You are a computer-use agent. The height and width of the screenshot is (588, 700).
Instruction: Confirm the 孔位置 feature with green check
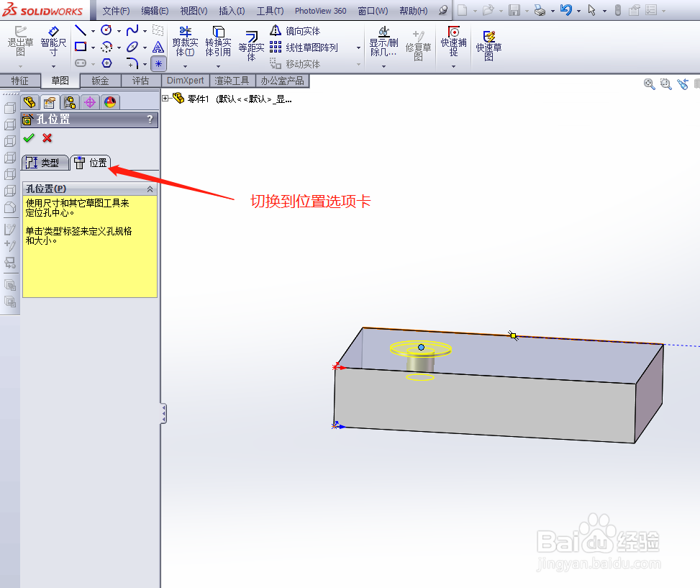coord(27,138)
